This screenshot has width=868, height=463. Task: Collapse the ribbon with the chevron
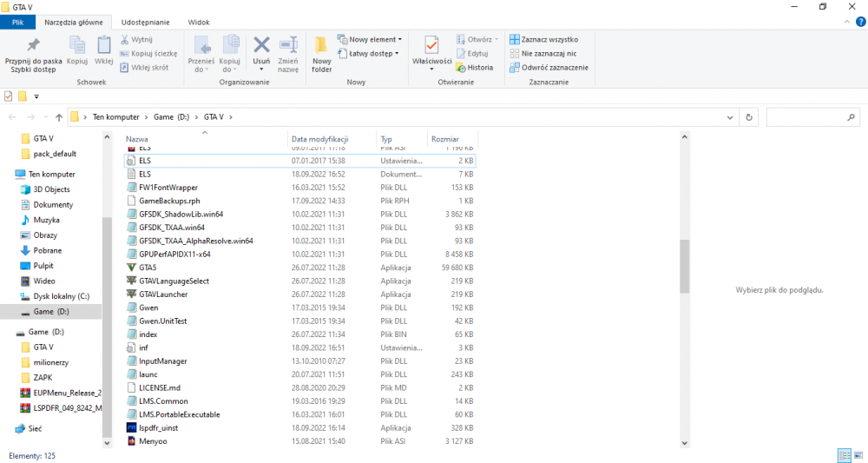click(x=846, y=23)
